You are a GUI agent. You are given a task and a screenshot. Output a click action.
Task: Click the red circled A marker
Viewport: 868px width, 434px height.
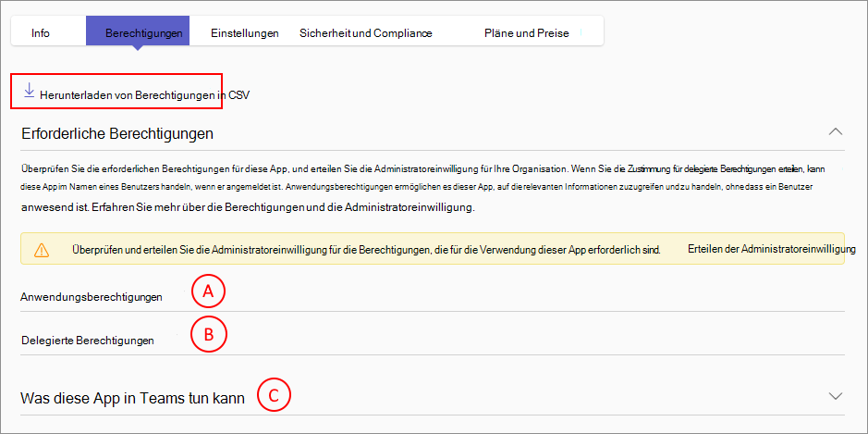[208, 292]
